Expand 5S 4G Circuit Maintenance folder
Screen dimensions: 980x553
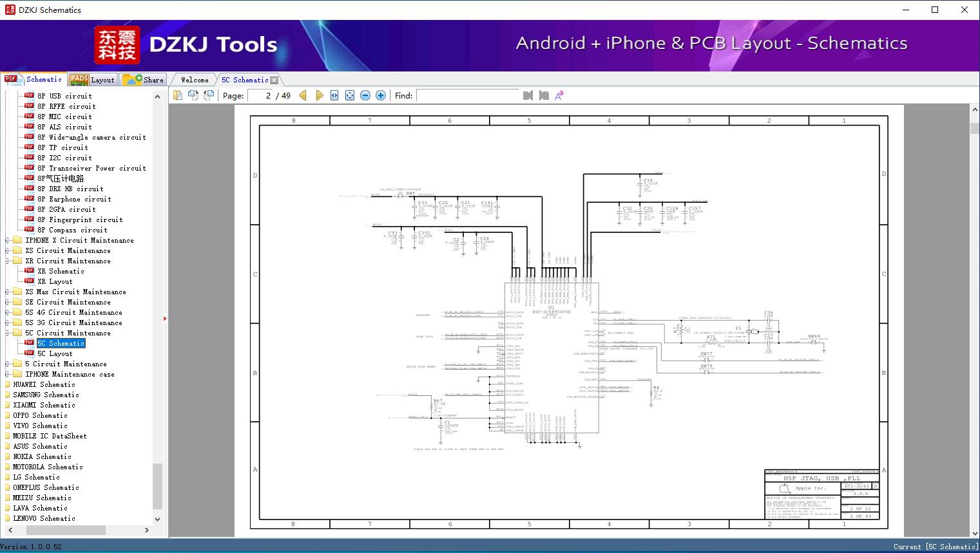pyautogui.click(x=7, y=312)
